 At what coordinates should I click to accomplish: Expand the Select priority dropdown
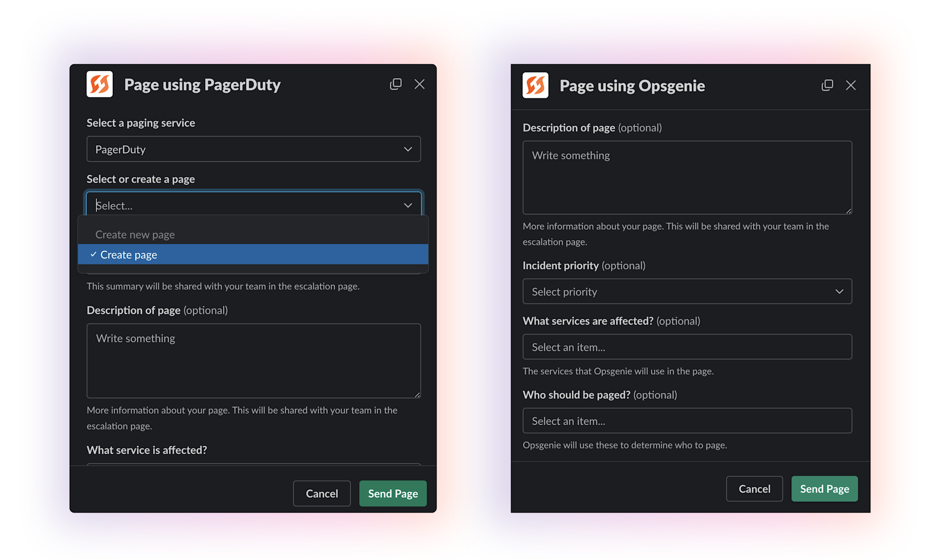click(687, 292)
